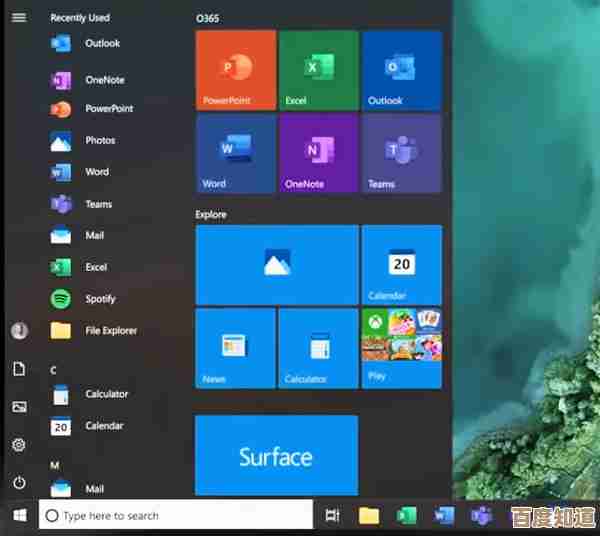
Task: Open Spotify from the app list
Action: (x=82, y=299)
